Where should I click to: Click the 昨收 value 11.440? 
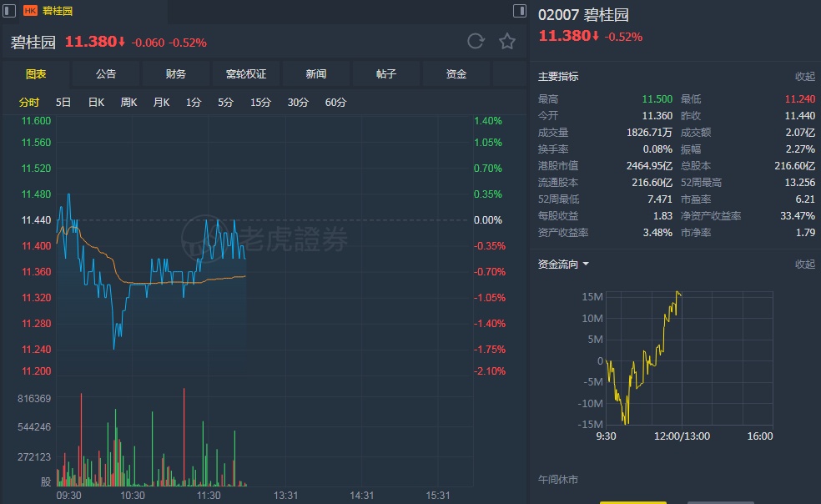pyautogui.click(x=800, y=116)
